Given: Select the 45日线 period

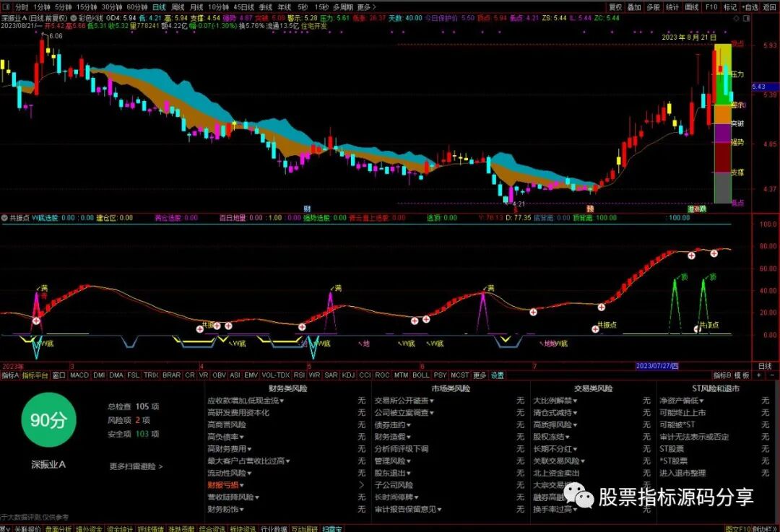Looking at the screenshot, I should click(244, 7).
